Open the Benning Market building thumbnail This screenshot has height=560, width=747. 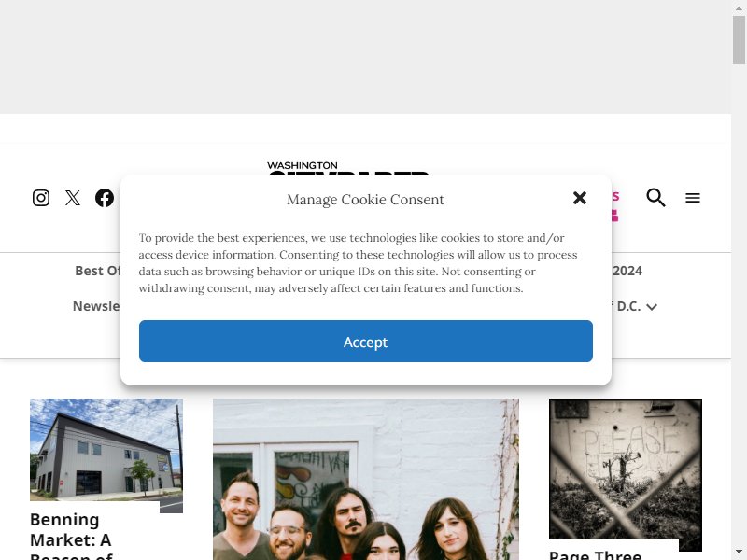[106, 455]
